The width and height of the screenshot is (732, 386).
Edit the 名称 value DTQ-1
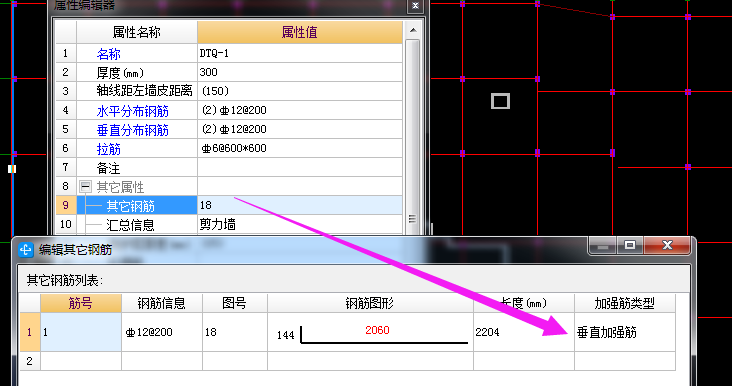click(300, 53)
